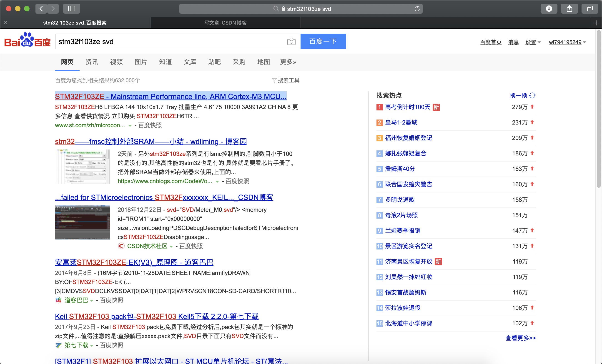
Task: Open hot topic 皇马1-2曼城
Action: click(401, 122)
